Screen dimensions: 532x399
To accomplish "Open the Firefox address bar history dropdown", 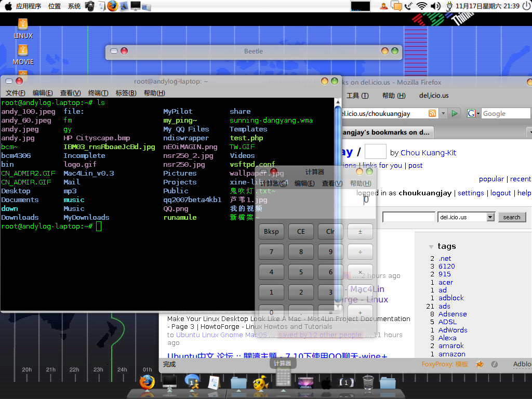I will (x=443, y=113).
